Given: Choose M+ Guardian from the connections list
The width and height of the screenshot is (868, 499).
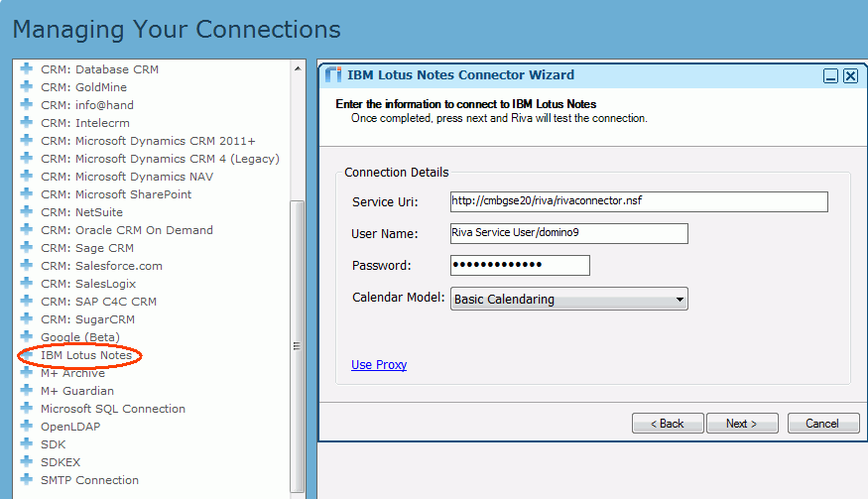Looking at the screenshot, I should (x=76, y=391).
